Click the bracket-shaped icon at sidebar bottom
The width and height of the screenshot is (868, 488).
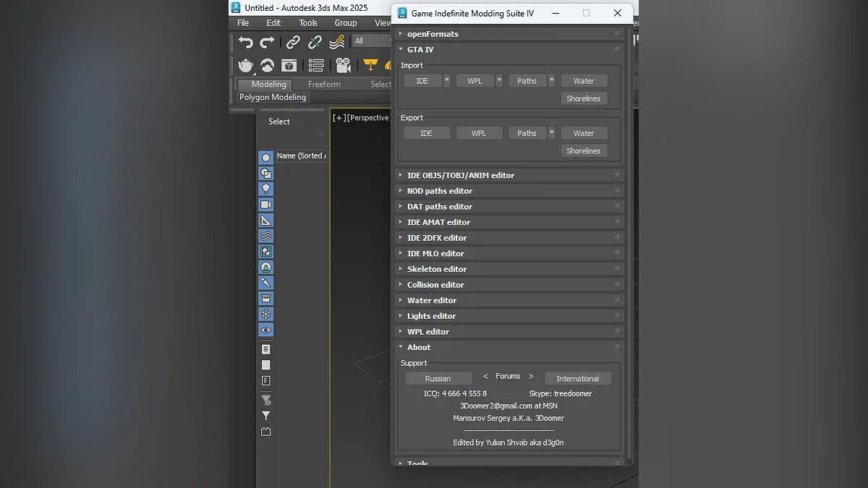[266, 432]
